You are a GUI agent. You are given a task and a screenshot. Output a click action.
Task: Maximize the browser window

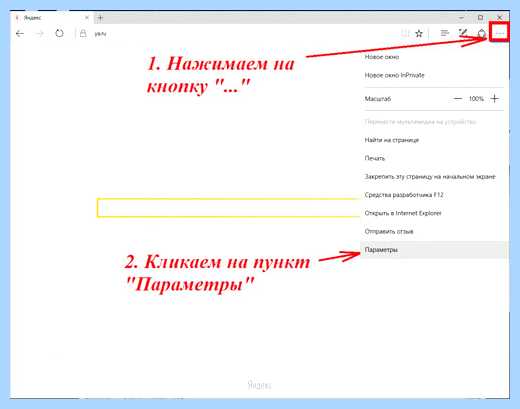[480, 17]
